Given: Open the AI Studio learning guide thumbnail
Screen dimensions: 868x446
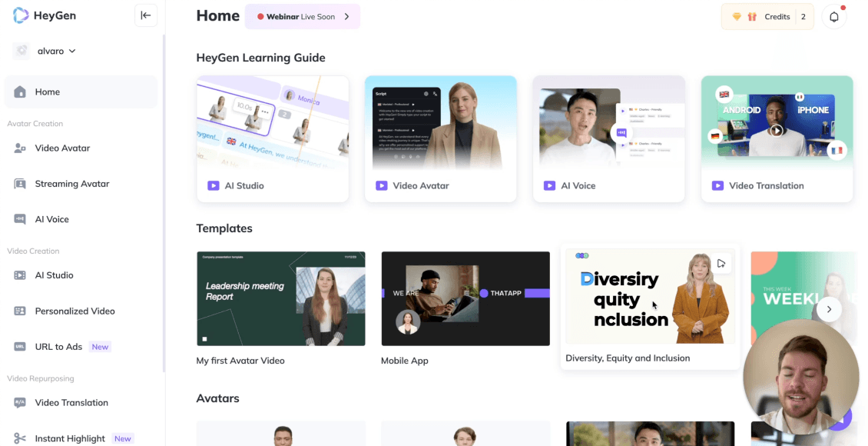Looking at the screenshot, I should [x=273, y=122].
